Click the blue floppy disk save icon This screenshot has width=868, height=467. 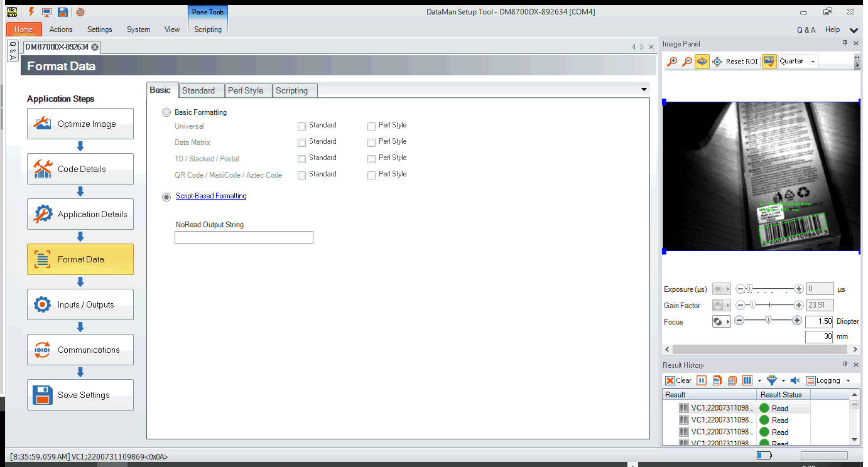(x=62, y=11)
